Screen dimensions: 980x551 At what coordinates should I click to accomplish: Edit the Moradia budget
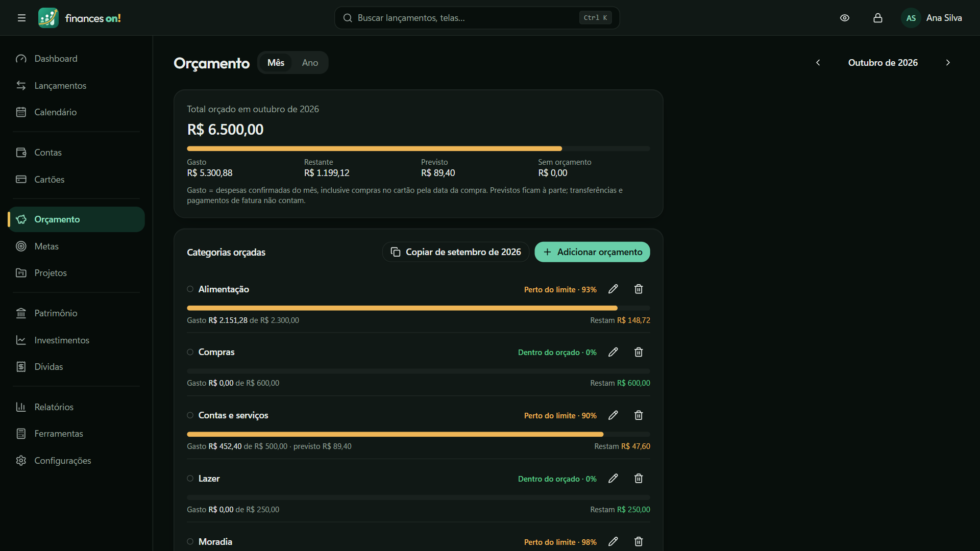[x=613, y=541]
